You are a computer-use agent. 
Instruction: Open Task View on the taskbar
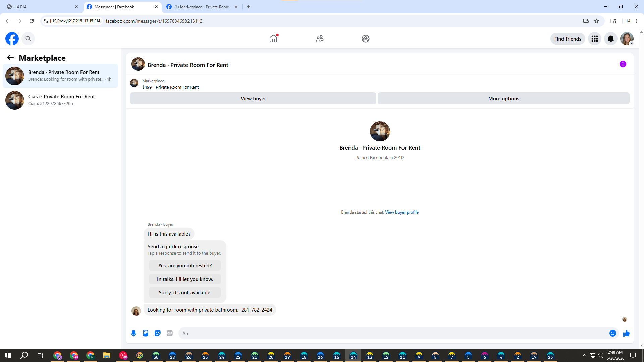click(40, 355)
